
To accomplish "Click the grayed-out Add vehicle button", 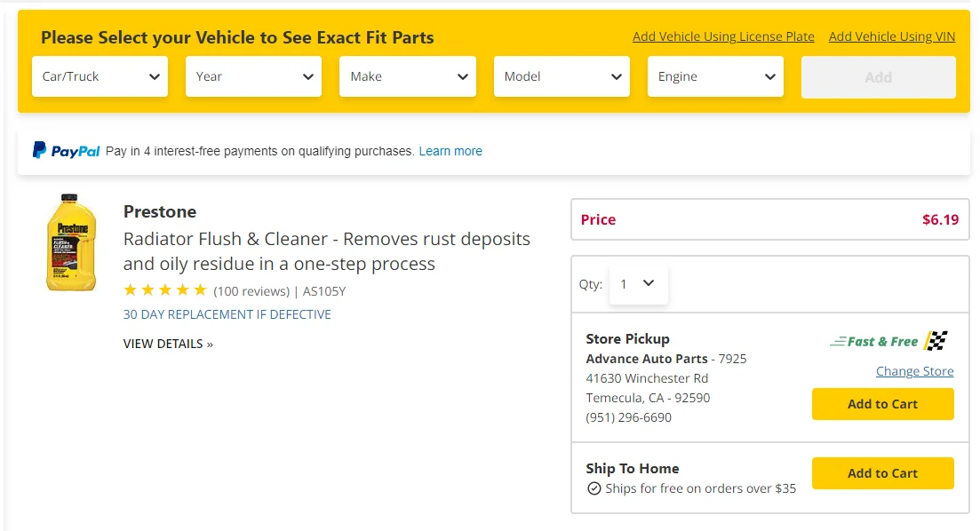I will point(878,77).
